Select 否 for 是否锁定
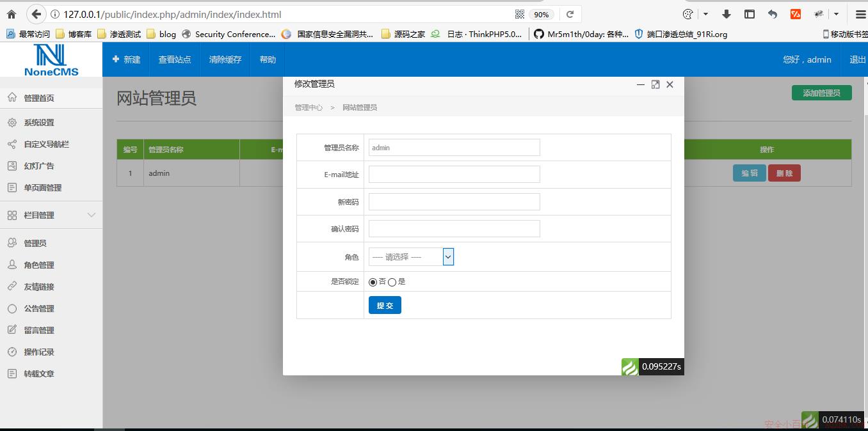 pyautogui.click(x=373, y=282)
